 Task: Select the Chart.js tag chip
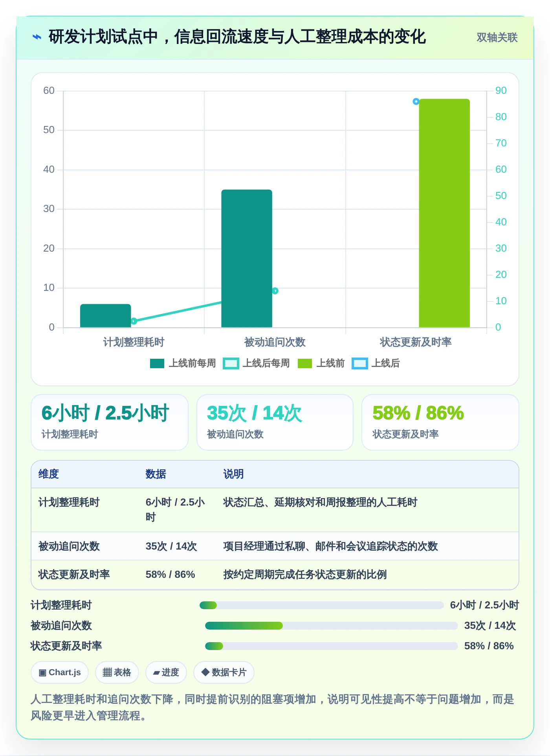[60, 672]
